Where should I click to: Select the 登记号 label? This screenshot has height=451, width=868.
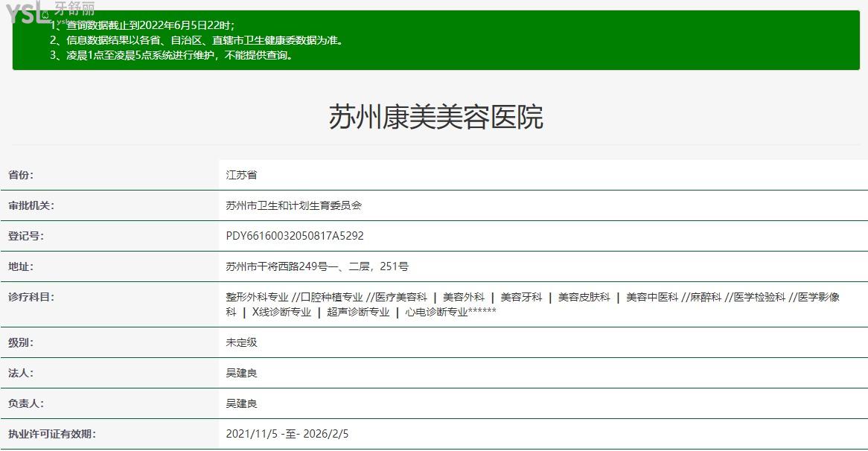[x=25, y=236]
